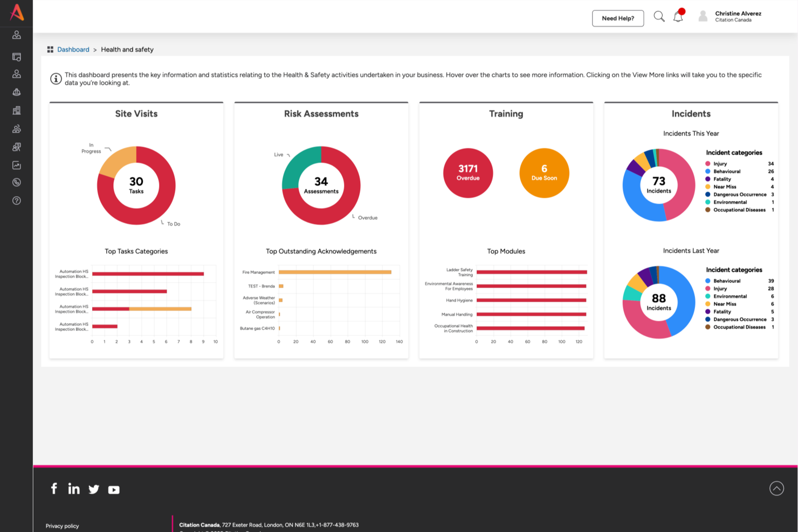Click the YouTube icon in the footer
The height and width of the screenshot is (532, 798).
point(114,489)
